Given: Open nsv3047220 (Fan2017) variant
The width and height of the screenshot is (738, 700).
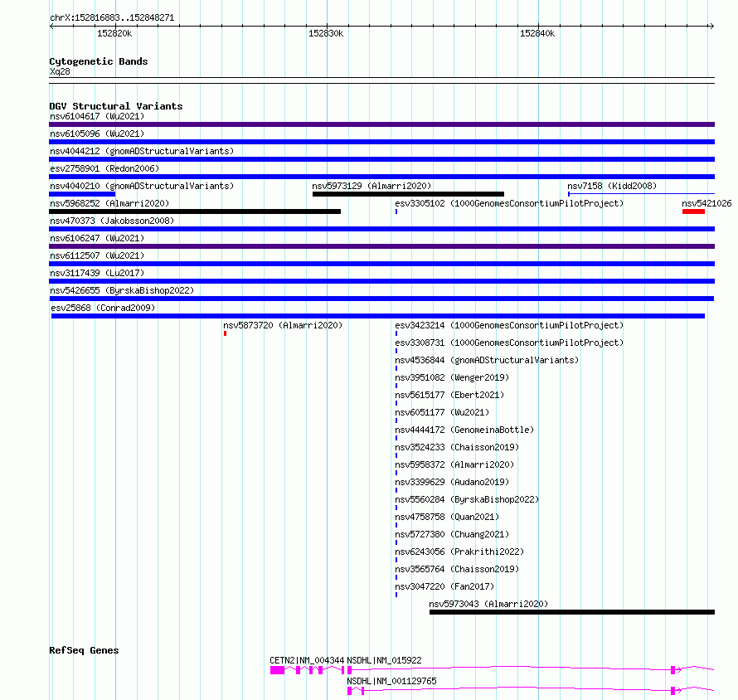Looking at the screenshot, I should click(444, 586).
